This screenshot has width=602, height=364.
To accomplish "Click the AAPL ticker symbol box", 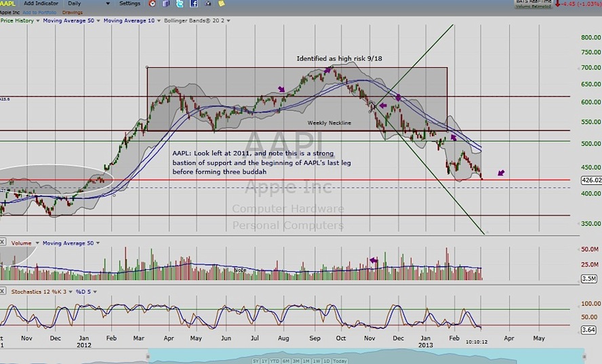I will coord(7,3).
